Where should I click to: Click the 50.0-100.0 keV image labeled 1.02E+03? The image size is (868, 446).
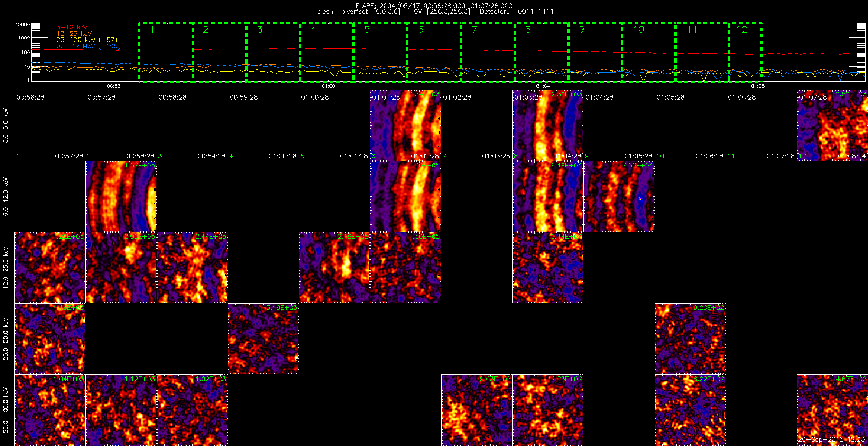click(x=192, y=410)
